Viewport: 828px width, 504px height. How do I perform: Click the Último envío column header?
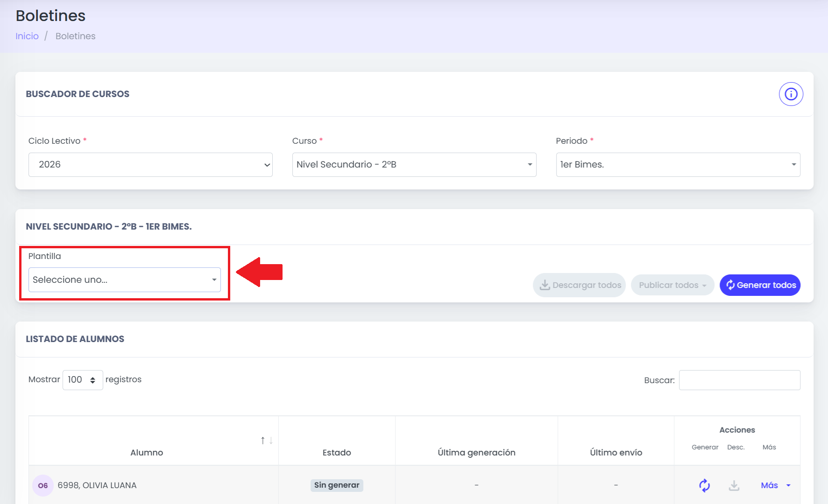(616, 453)
